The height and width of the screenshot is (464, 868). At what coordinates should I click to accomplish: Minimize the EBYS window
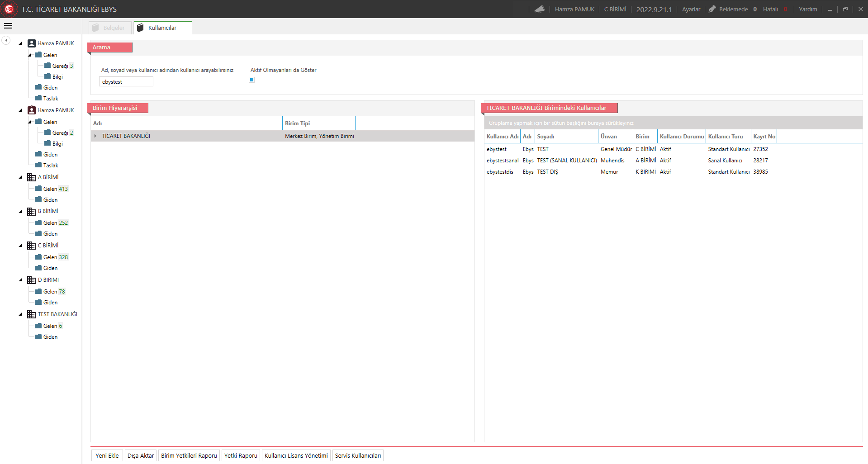(x=830, y=9)
